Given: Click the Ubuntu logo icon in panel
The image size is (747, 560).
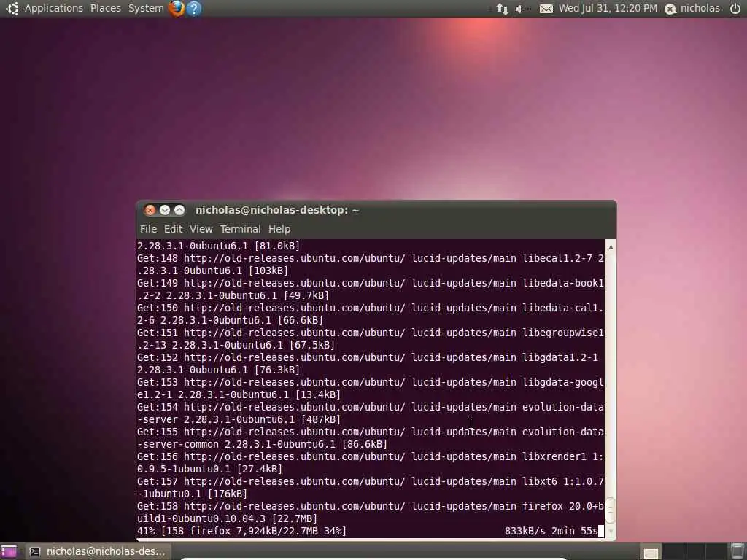Looking at the screenshot, I should (x=12, y=8).
